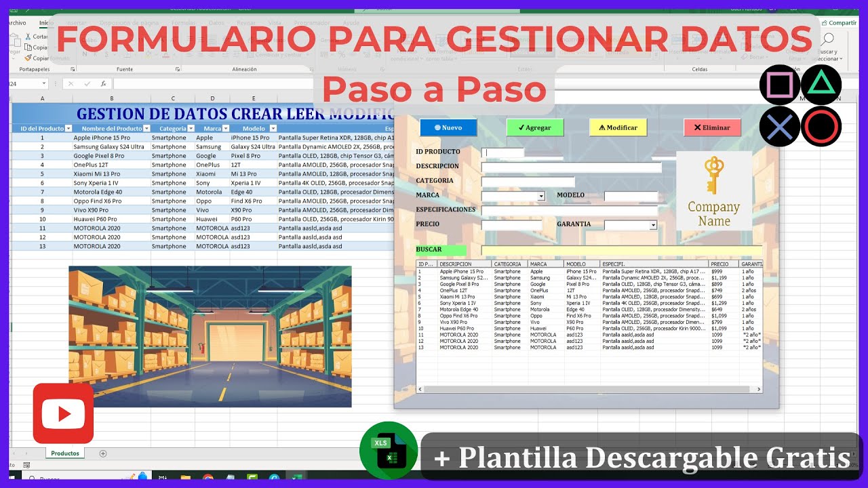Click the Compartir button

[x=838, y=22]
